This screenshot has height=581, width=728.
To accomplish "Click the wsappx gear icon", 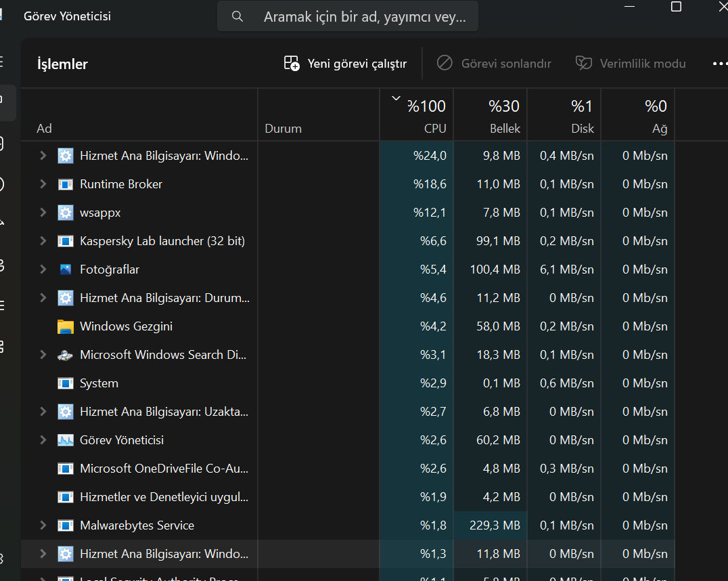I will click(66, 213).
